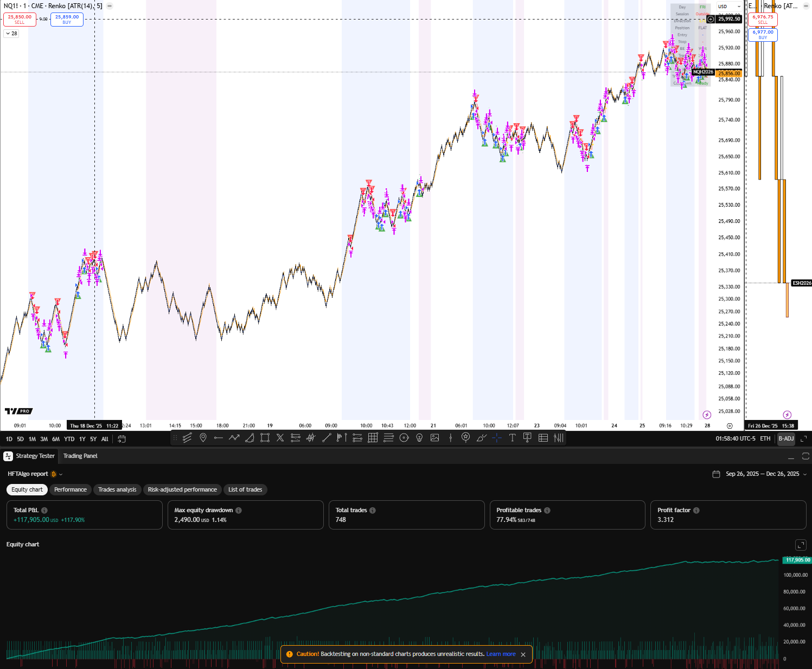Viewport: 812px width, 669px height.
Task: Switch to the Performance tab
Action: 71,489
